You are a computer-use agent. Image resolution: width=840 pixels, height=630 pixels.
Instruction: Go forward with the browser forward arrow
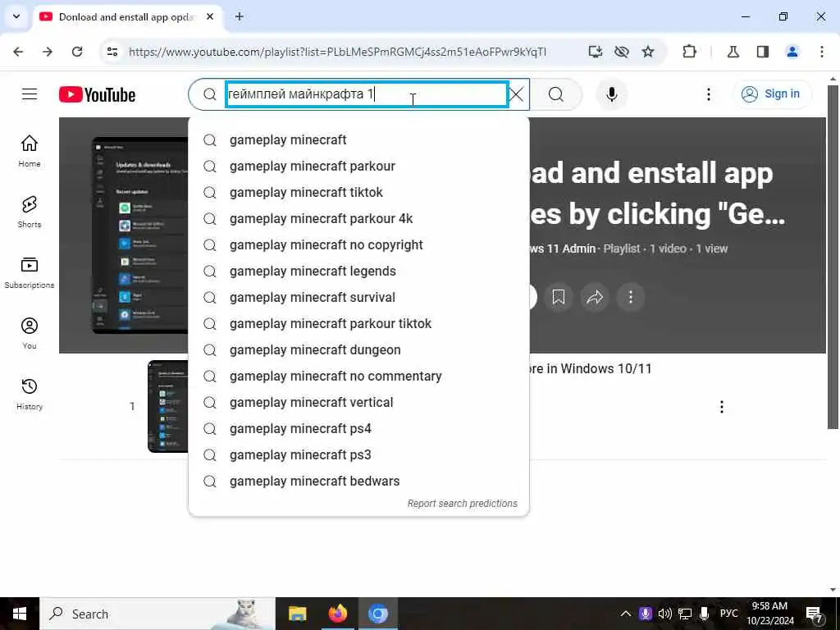click(48, 52)
